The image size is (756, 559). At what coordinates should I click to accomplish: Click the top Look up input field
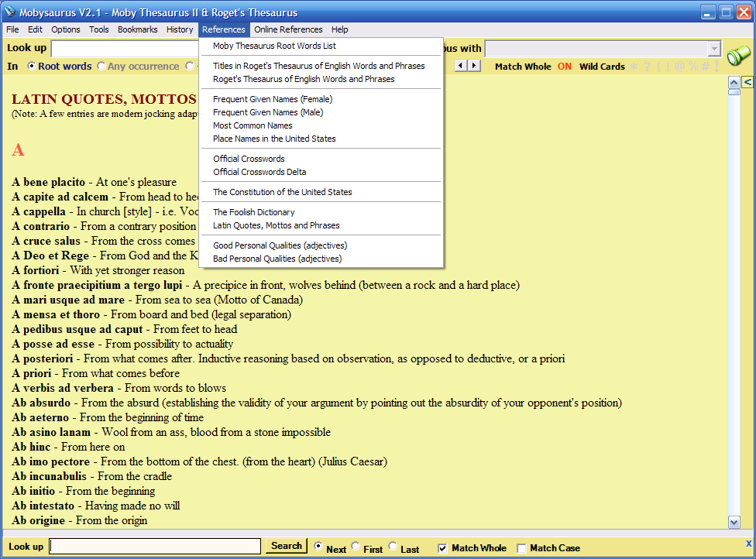click(125, 49)
